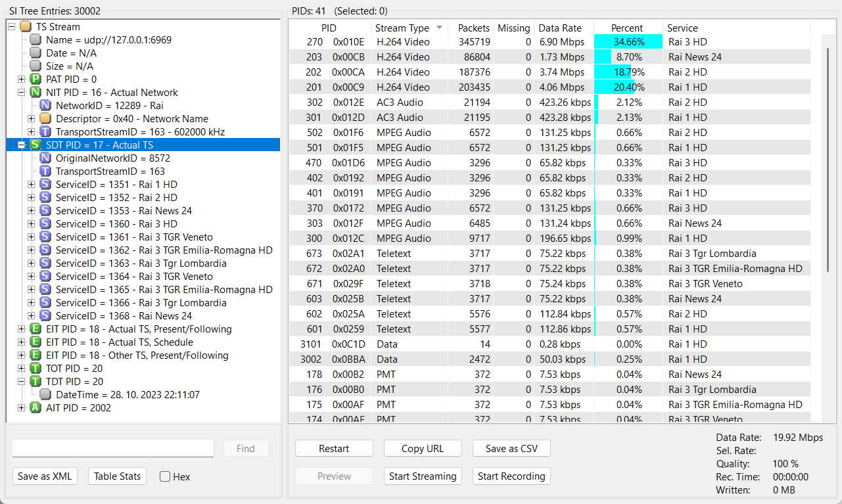Viewport: 842px width, 504px height.
Task: Click the Copy URL button
Action: (x=423, y=449)
